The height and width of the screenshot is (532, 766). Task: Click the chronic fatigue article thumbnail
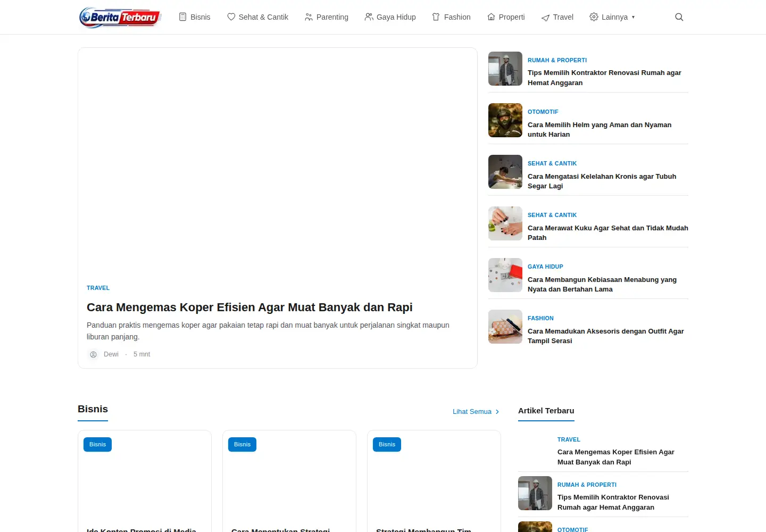(505, 172)
